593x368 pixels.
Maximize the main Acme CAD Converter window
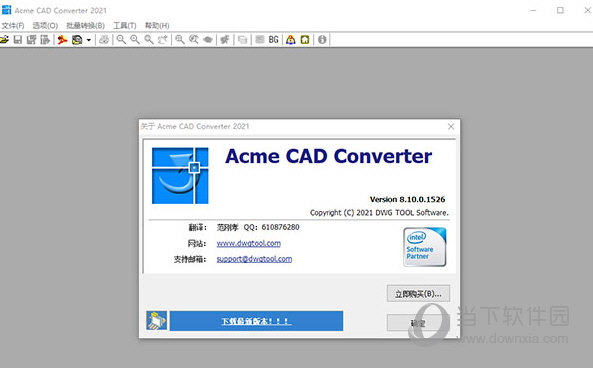pyautogui.click(x=560, y=10)
